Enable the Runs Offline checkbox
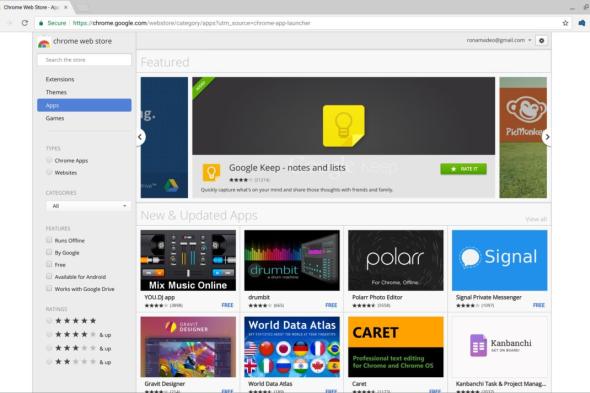Viewport: 590px width, 393px height. (x=49, y=240)
